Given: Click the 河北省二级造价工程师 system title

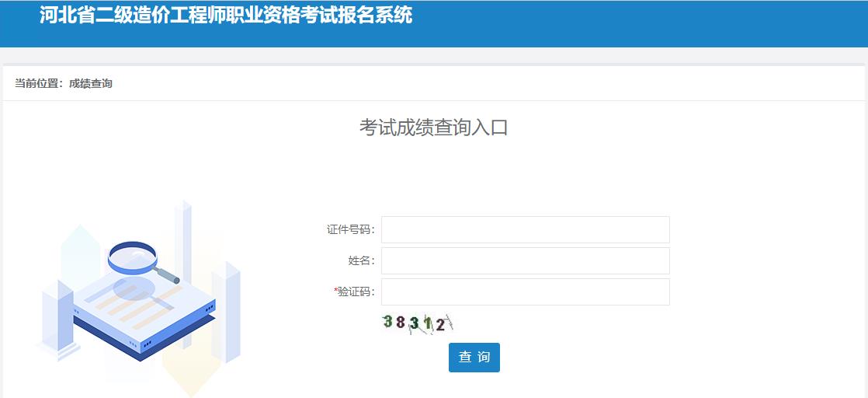Looking at the screenshot, I should [x=226, y=15].
